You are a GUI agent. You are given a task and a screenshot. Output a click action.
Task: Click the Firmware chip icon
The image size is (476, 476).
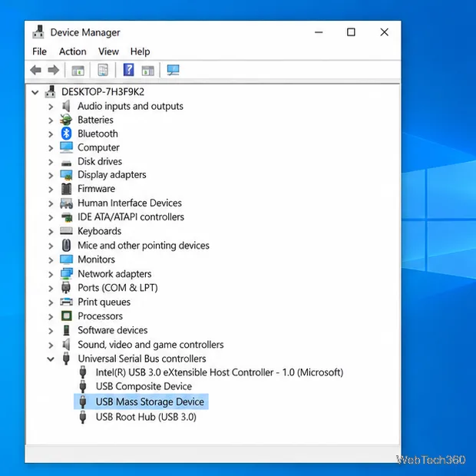click(x=66, y=189)
